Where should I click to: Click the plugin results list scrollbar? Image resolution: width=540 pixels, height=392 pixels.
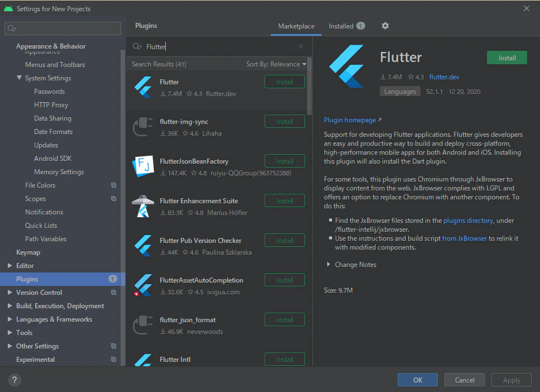tap(309, 86)
